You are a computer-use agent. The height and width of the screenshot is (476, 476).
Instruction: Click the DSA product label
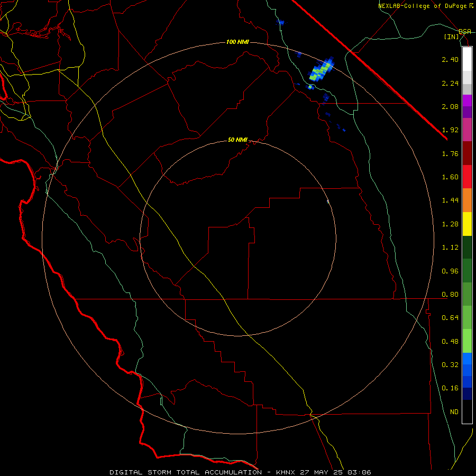[465, 31]
